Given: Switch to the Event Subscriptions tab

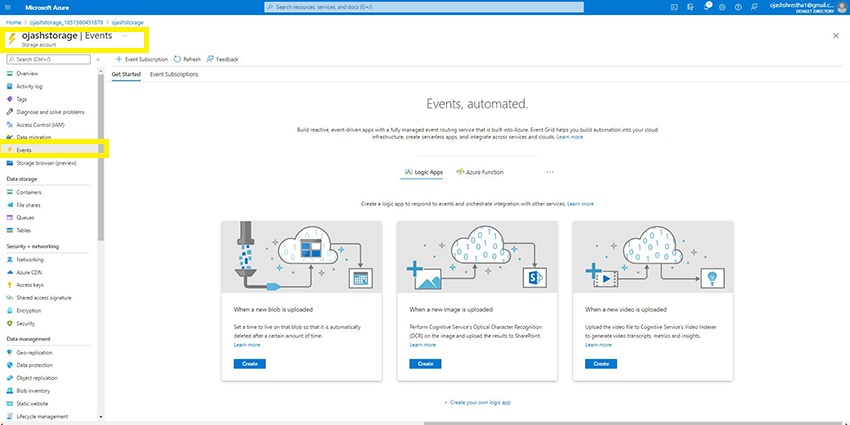Looking at the screenshot, I should point(174,74).
